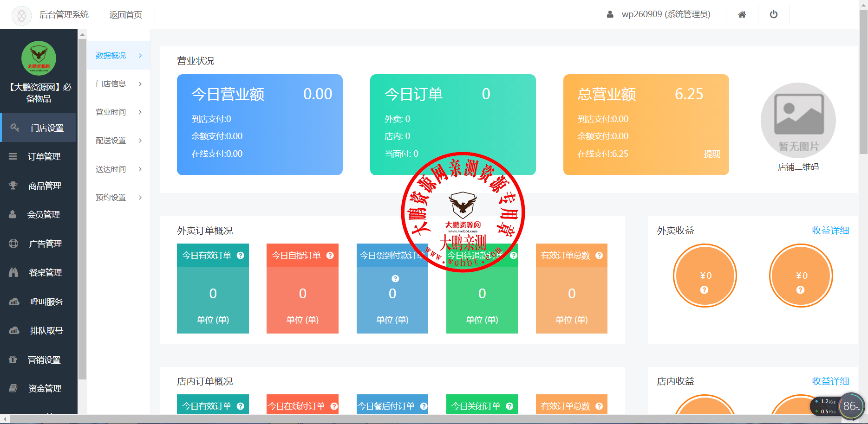Open the 有效订单总数 help tooltip icon
Image resolution: width=868 pixels, height=424 pixels.
point(599,255)
